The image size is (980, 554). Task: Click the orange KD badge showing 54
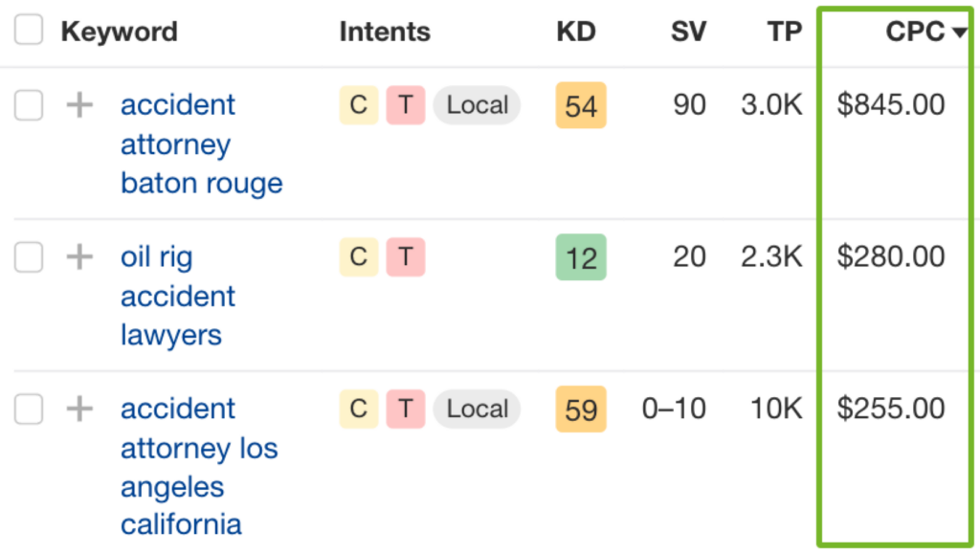(580, 104)
